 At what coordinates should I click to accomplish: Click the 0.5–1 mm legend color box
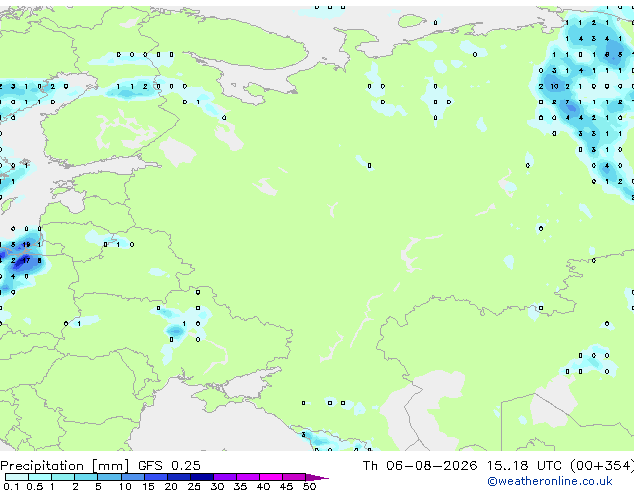[x=40, y=477]
